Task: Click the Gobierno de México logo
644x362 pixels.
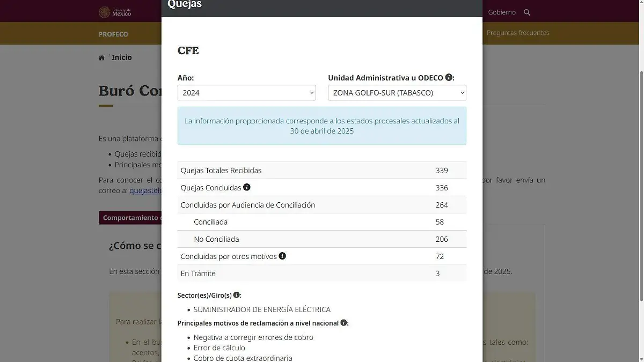Action: click(114, 12)
